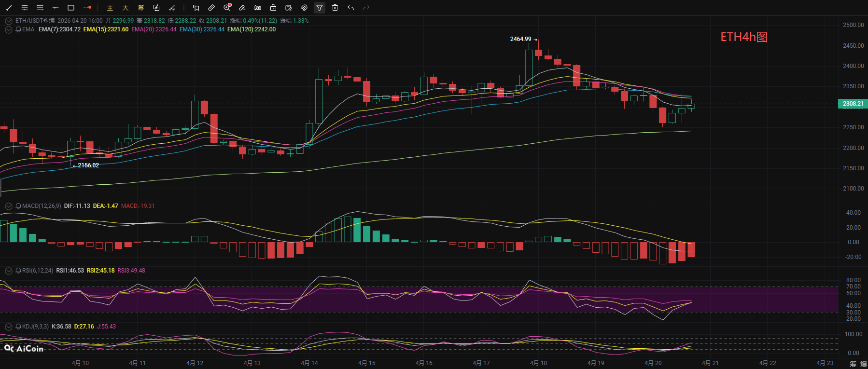
Task: Click the magnifier zoom icon with red dot
Action: pyautogui.click(x=227, y=8)
